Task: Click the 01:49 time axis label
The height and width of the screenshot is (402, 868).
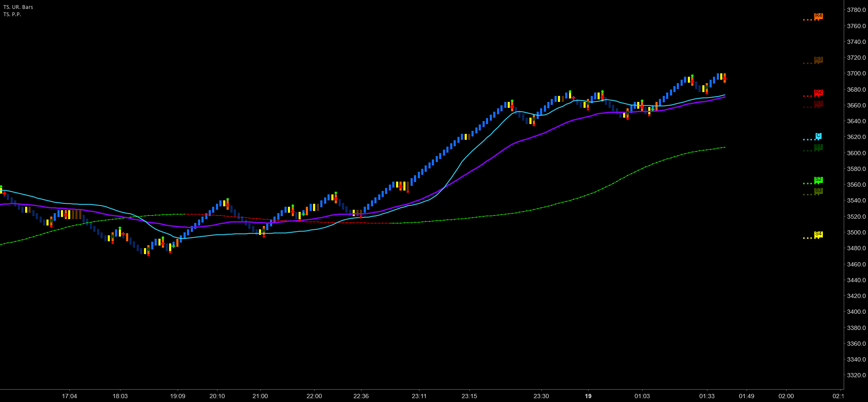Action: tap(747, 396)
